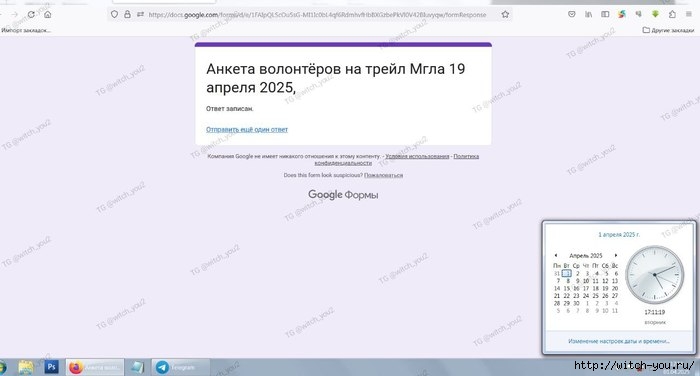Image resolution: width=700 pixels, height=376 pixels.
Task: Open the Условия использования link
Action: coord(417,156)
